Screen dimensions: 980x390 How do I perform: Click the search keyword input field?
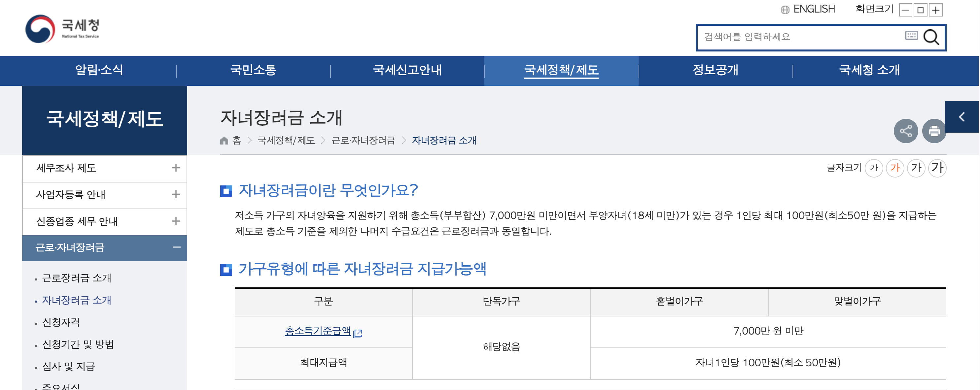799,37
